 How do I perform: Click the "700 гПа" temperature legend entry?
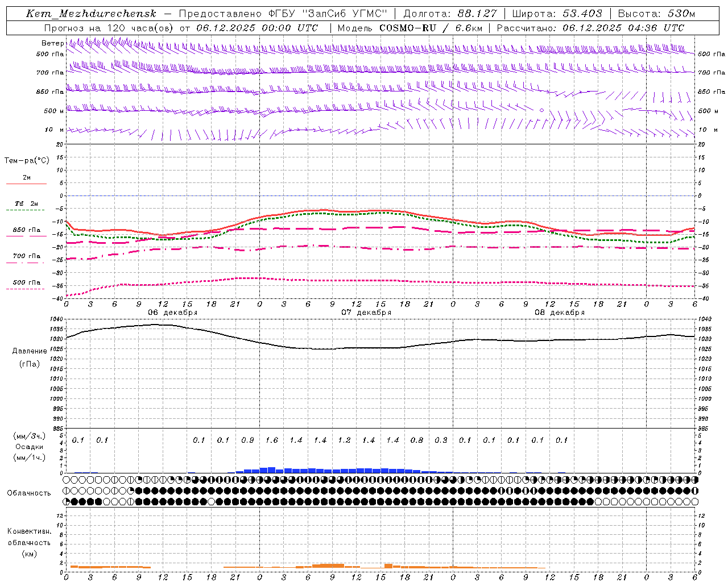27,256
